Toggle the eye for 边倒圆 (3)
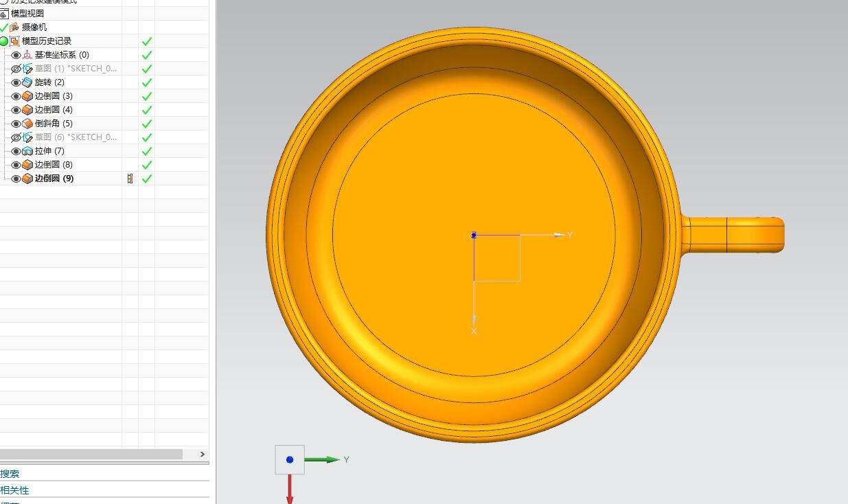The image size is (848, 504). click(x=16, y=96)
